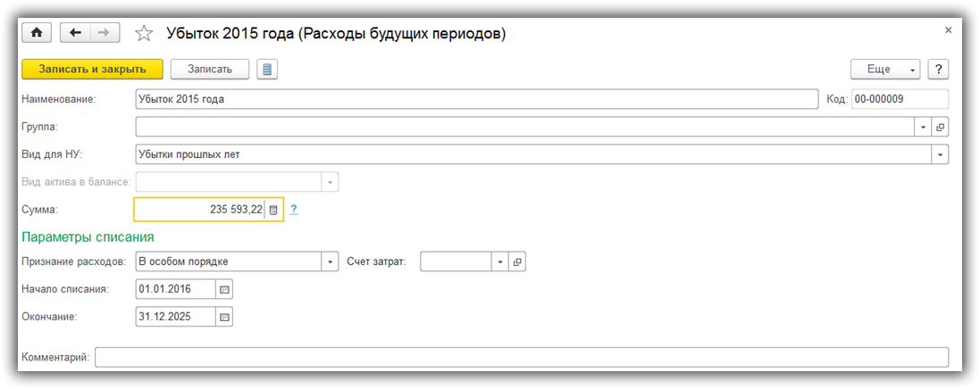
Task: Expand the Счет затрат dropdown
Action: (x=499, y=261)
